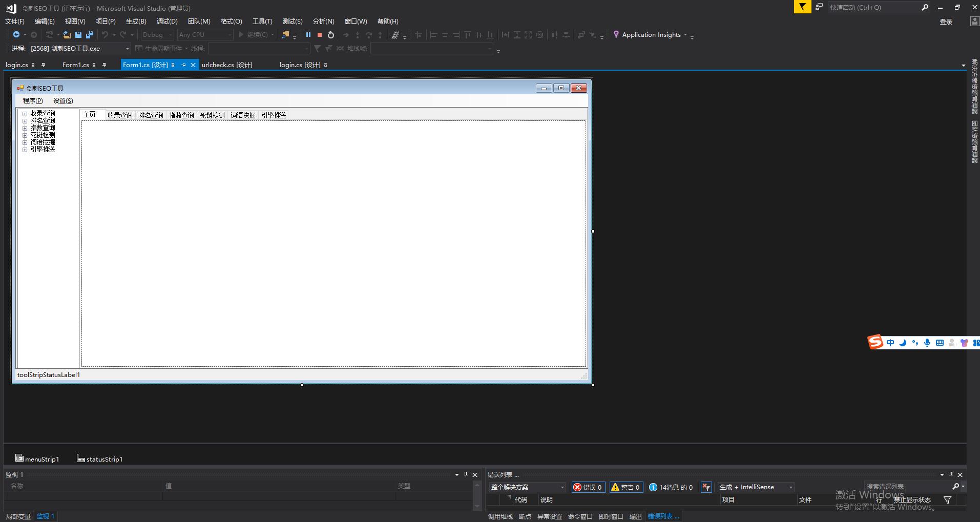
Task: Click the 登录 sign-in link
Action: coord(946,22)
